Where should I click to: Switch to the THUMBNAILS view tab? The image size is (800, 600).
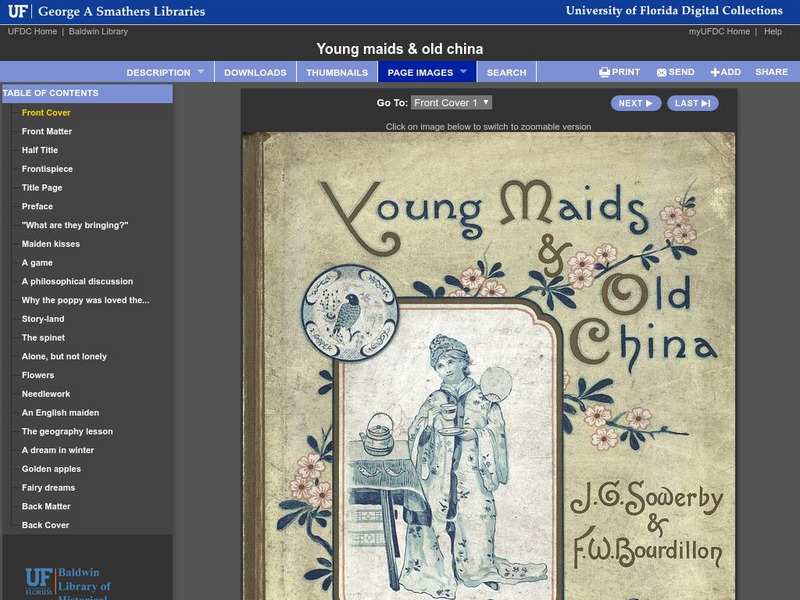[341, 72]
